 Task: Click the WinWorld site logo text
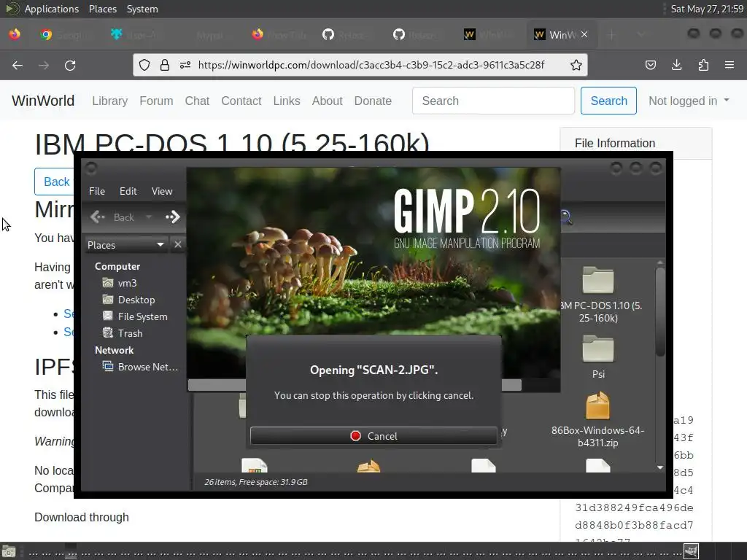coord(43,101)
